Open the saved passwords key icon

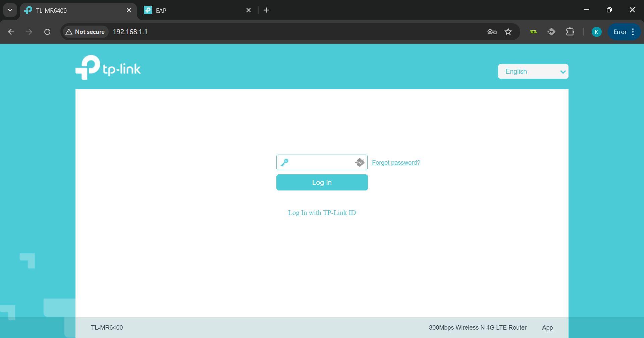[492, 32]
